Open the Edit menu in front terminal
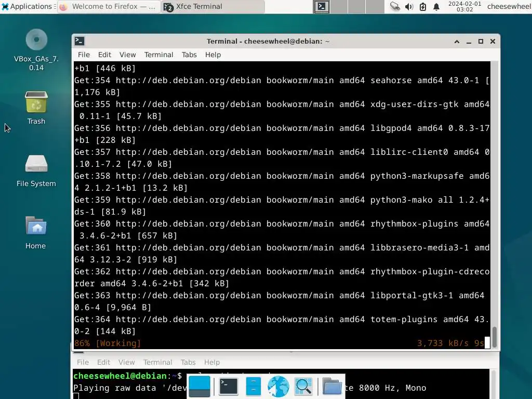This screenshot has width=532, height=399. [x=104, y=55]
